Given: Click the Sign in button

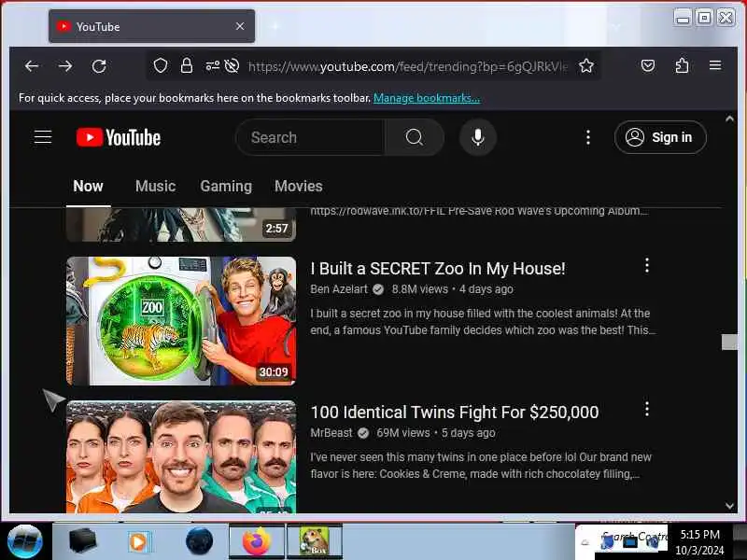Looking at the screenshot, I should (x=660, y=137).
